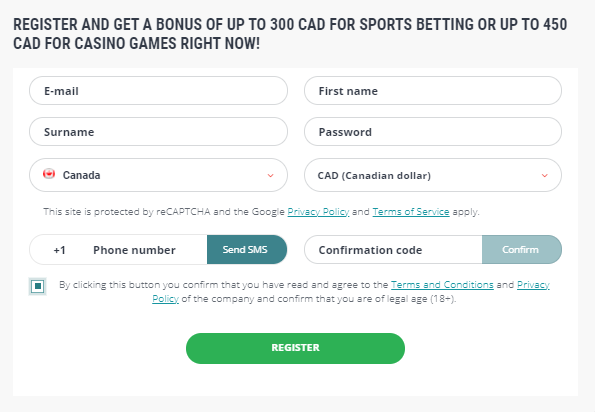
Task: Focus the Surname input field
Action: click(158, 132)
